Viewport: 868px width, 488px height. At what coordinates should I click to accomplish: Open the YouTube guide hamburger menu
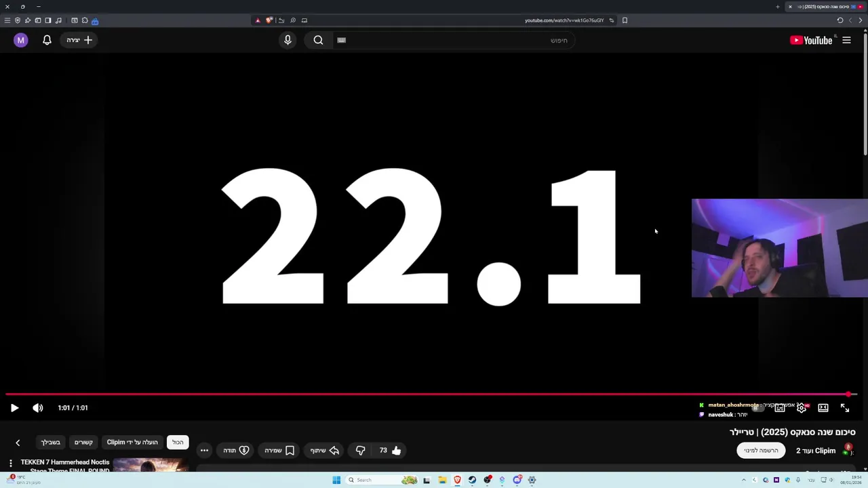846,41
